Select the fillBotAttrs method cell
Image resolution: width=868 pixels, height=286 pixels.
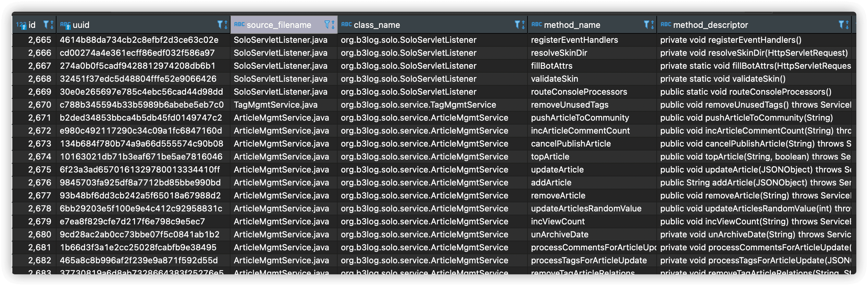592,66
